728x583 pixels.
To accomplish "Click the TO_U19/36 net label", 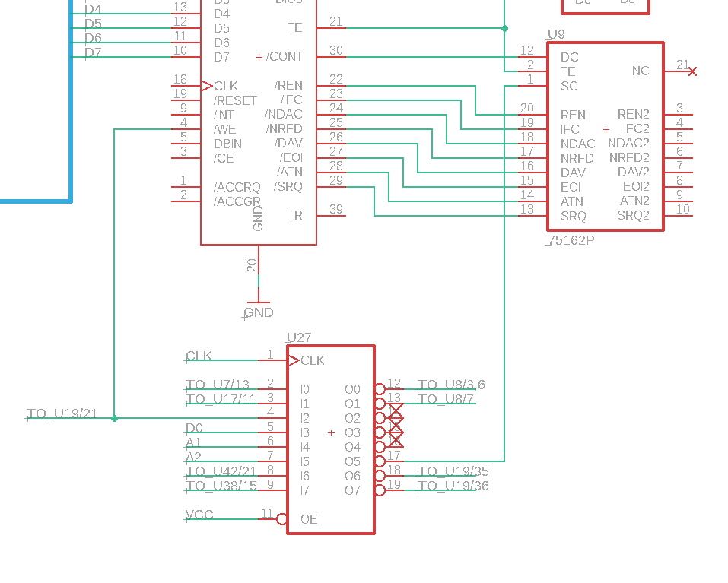I will 453,486.
